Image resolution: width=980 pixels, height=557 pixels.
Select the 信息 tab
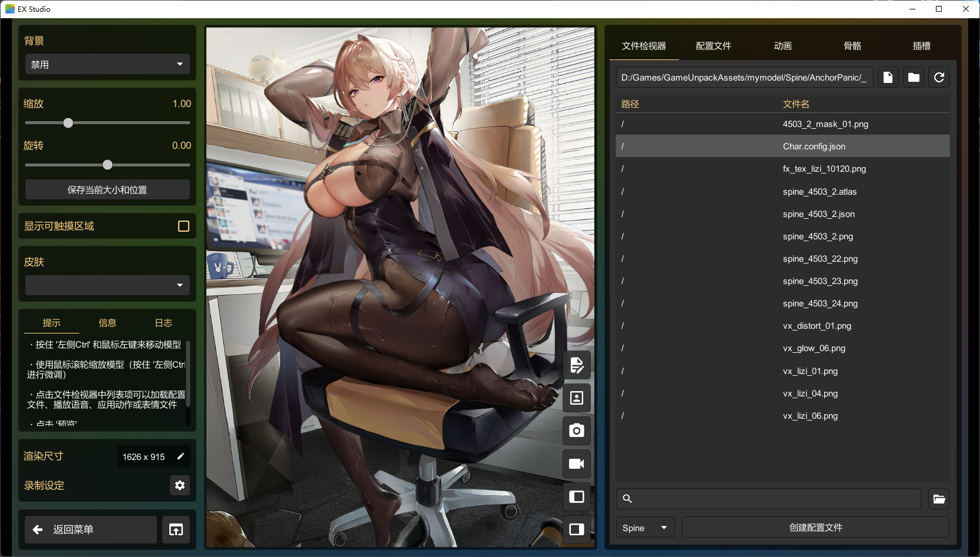(x=108, y=323)
